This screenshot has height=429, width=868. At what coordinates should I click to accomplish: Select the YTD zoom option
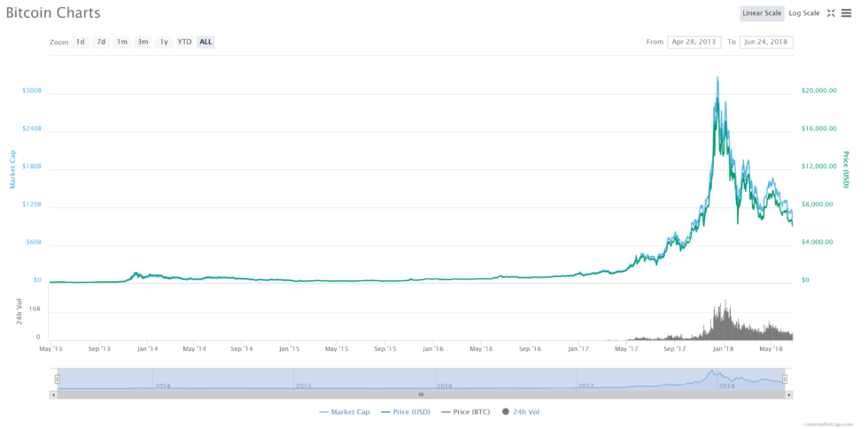[x=184, y=42]
